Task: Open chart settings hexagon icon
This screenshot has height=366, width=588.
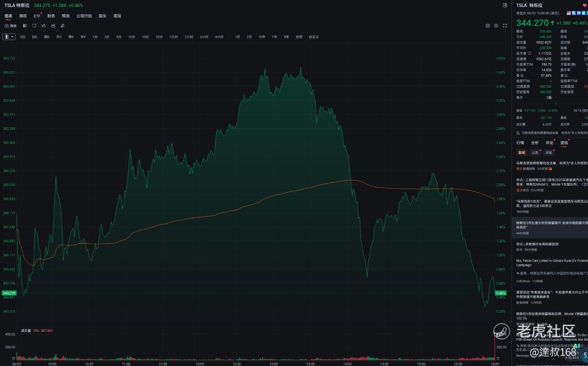Action: [x=496, y=26]
